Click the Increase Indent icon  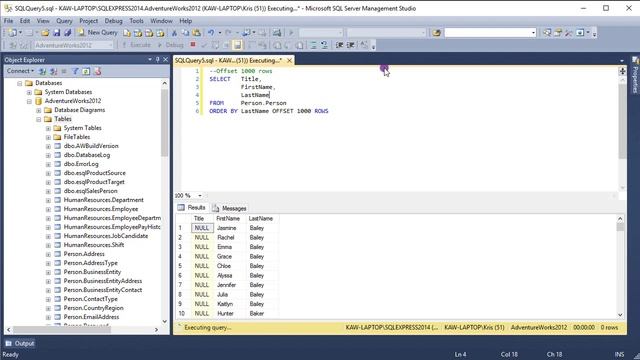[x=351, y=45]
